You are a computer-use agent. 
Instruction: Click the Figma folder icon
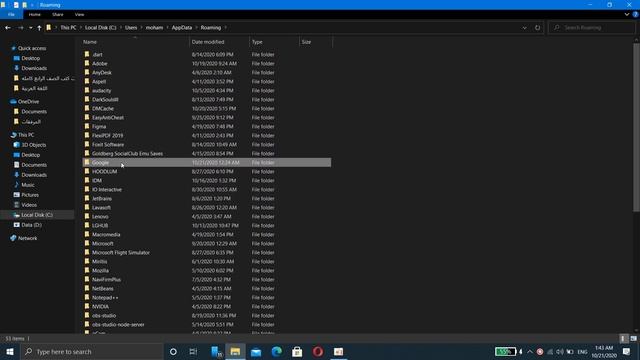click(x=87, y=126)
